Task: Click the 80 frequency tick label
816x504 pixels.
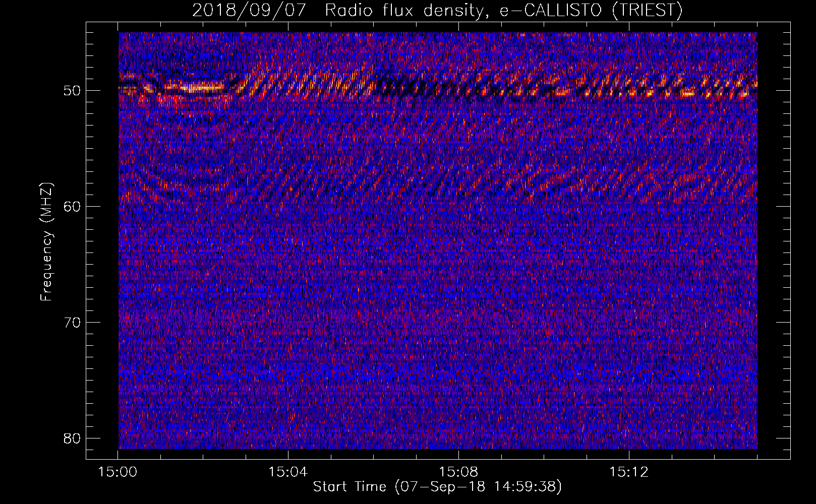Action: tap(73, 438)
